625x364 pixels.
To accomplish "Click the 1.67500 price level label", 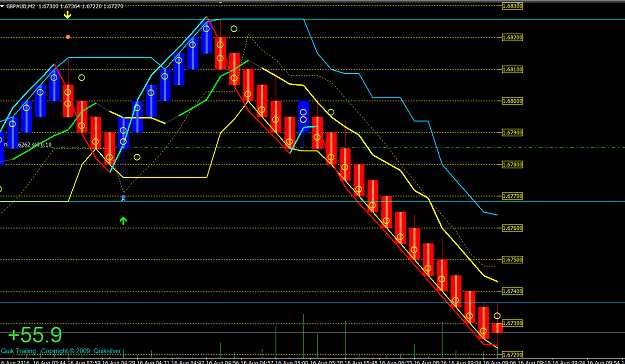I will point(512,260).
